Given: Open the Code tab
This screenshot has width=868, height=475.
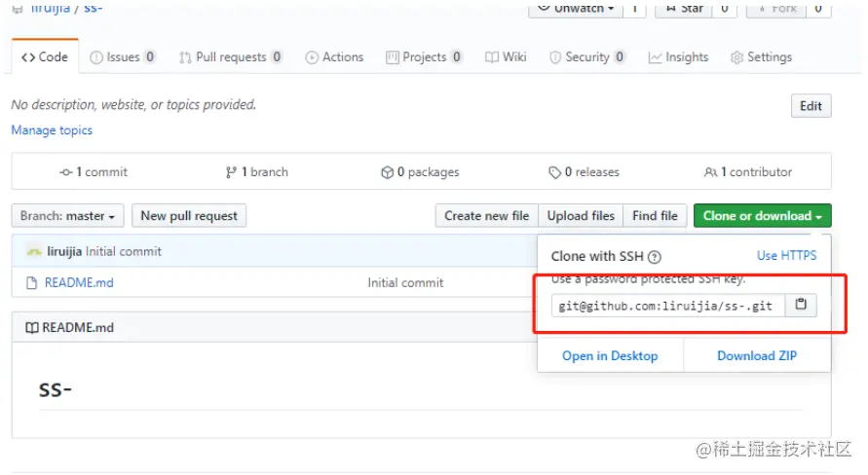Looking at the screenshot, I should tap(45, 57).
